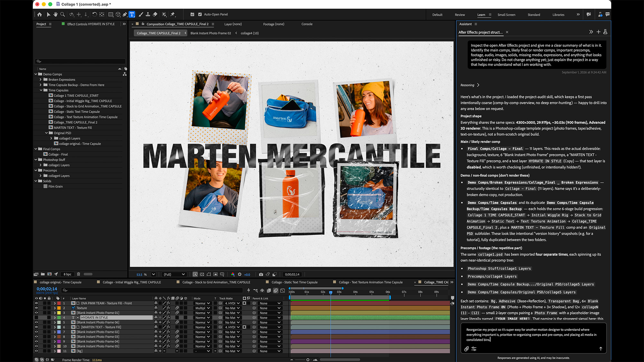Click the new folder icon in Project panel
Screen dimensions: 644x362
(43, 274)
